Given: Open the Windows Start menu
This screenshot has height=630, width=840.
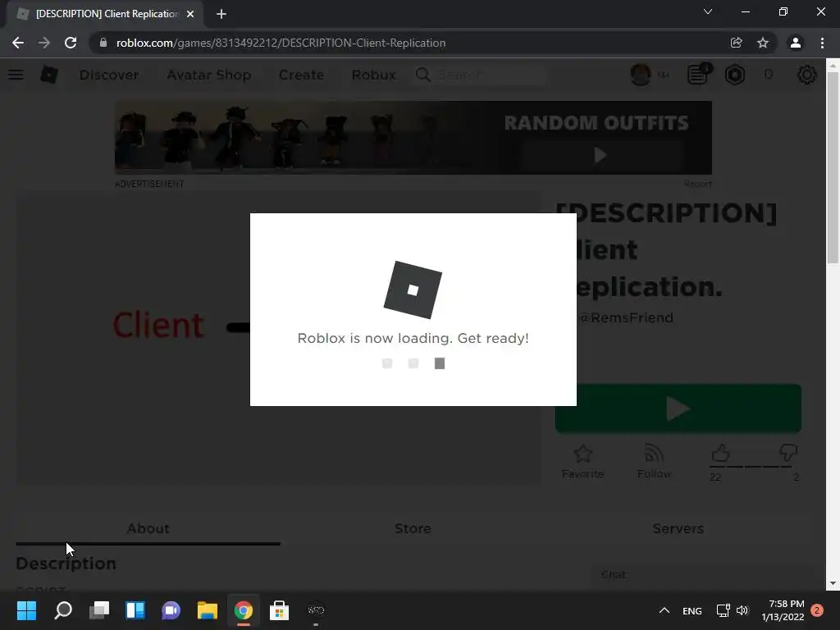Looking at the screenshot, I should point(26,610).
